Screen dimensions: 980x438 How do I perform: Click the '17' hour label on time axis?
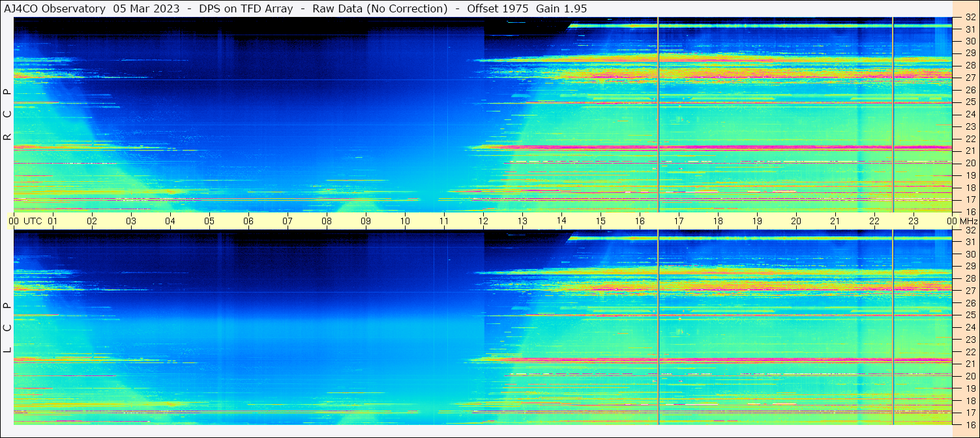pos(679,221)
